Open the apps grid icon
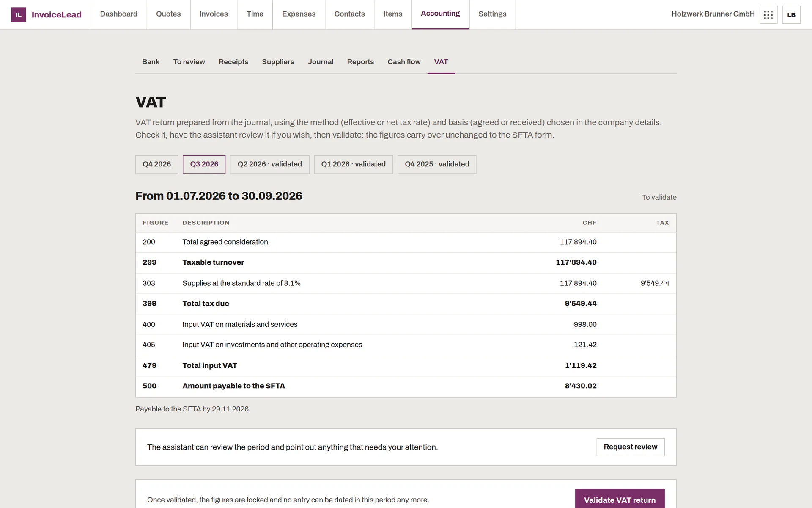 [x=768, y=15]
